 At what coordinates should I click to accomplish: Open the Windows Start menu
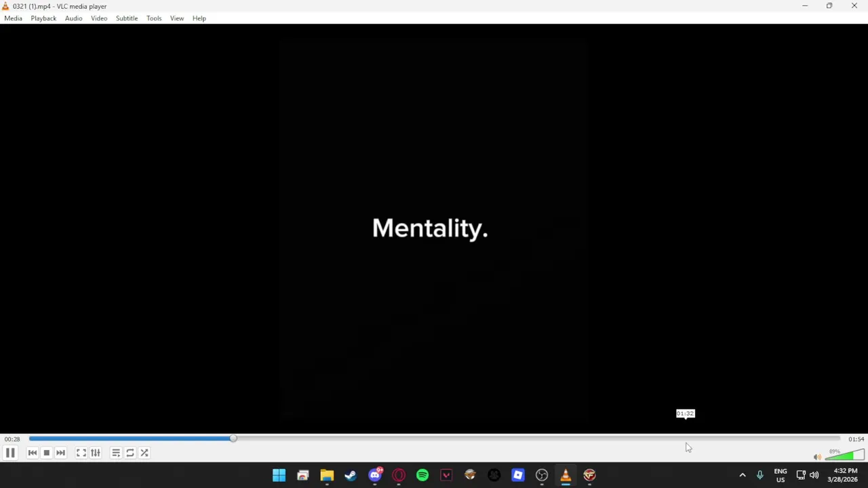(279, 475)
